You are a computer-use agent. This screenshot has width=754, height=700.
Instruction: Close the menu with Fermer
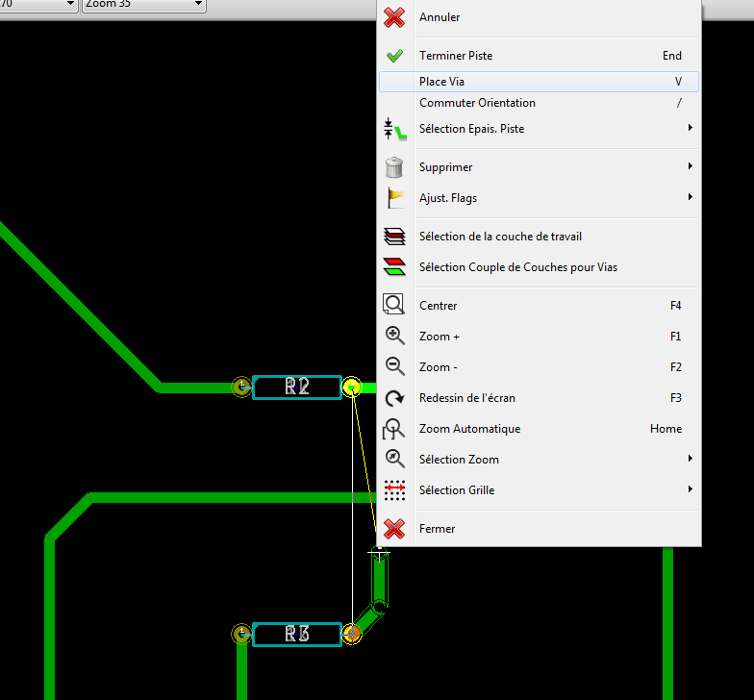click(539, 529)
